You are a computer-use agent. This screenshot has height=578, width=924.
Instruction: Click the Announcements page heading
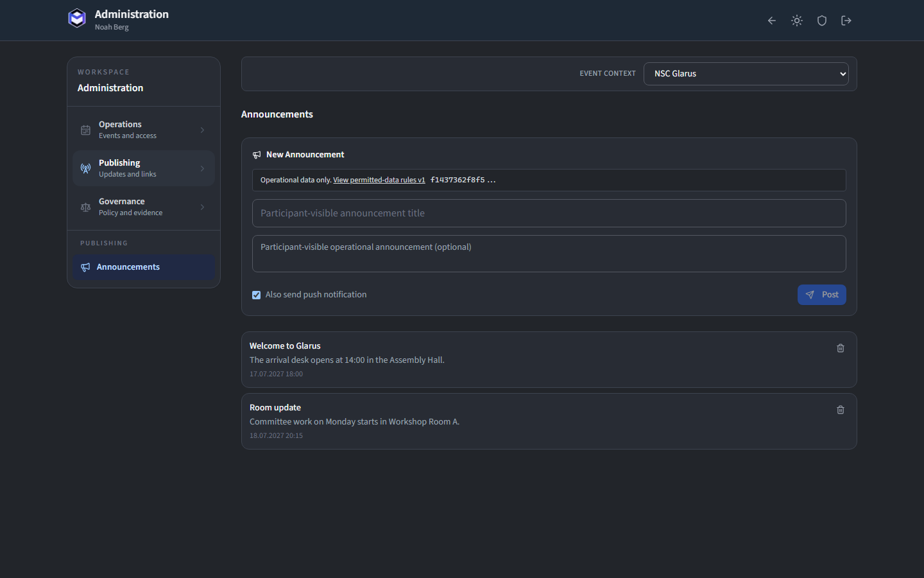click(x=277, y=114)
